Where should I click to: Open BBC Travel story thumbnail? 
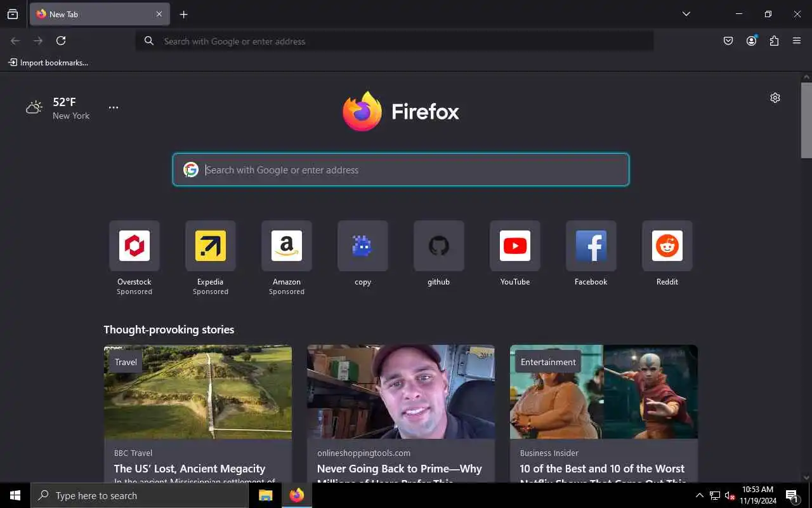click(x=198, y=392)
